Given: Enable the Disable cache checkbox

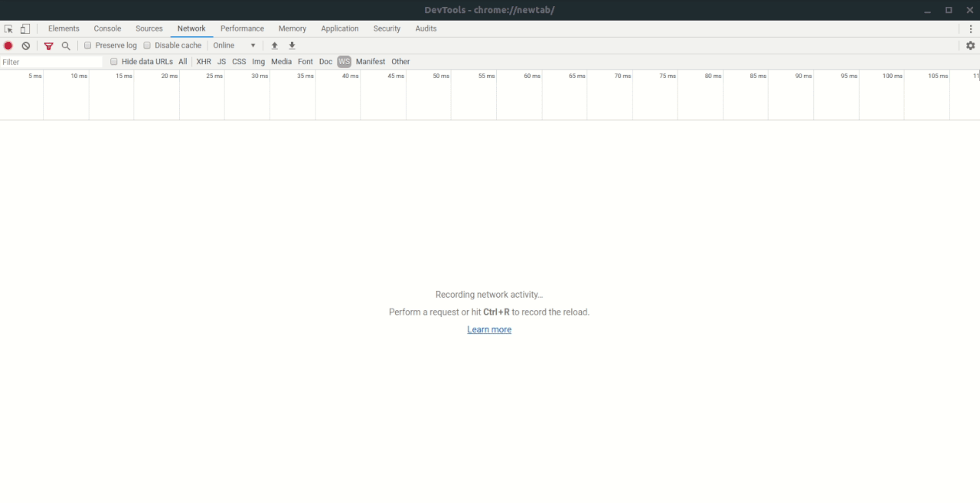Looking at the screenshot, I should point(147,46).
